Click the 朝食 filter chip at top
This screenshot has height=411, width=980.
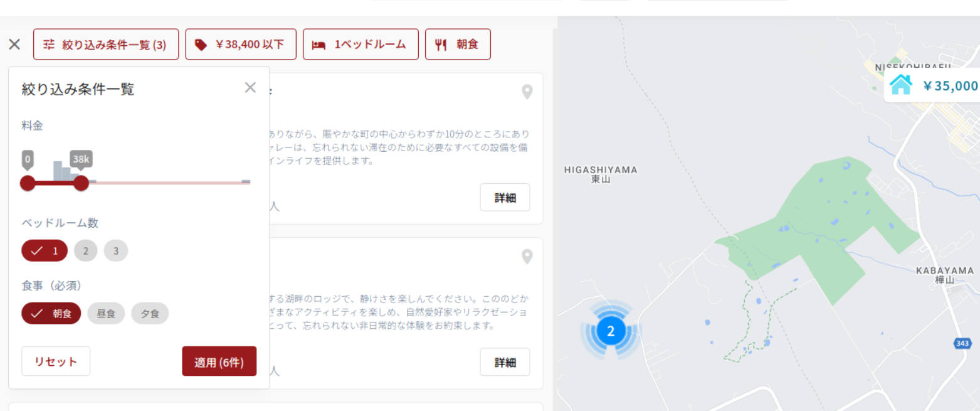pyautogui.click(x=458, y=45)
